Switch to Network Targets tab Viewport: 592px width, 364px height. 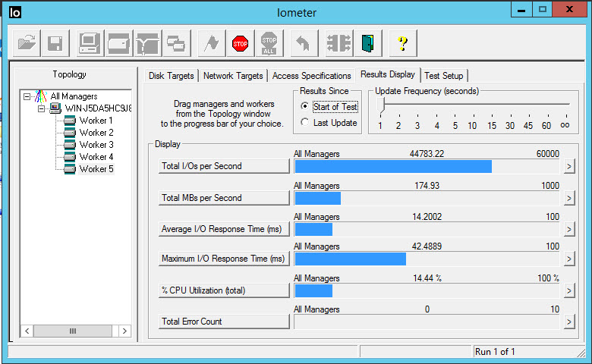tap(233, 76)
